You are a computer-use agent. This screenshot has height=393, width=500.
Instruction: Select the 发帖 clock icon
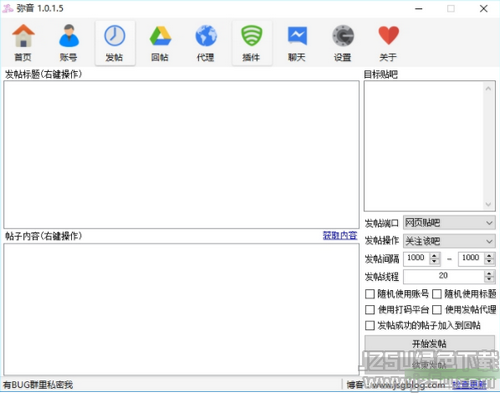coord(115,43)
